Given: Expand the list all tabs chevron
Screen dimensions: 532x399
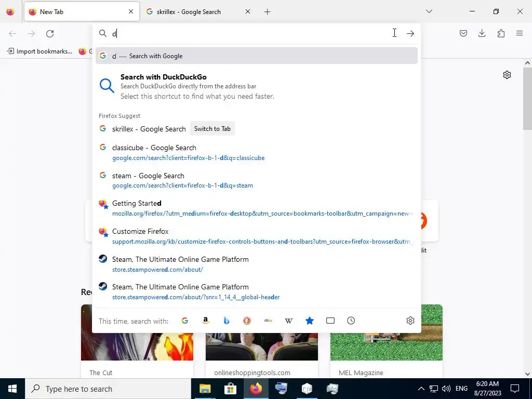Looking at the screenshot, I should [429, 11].
